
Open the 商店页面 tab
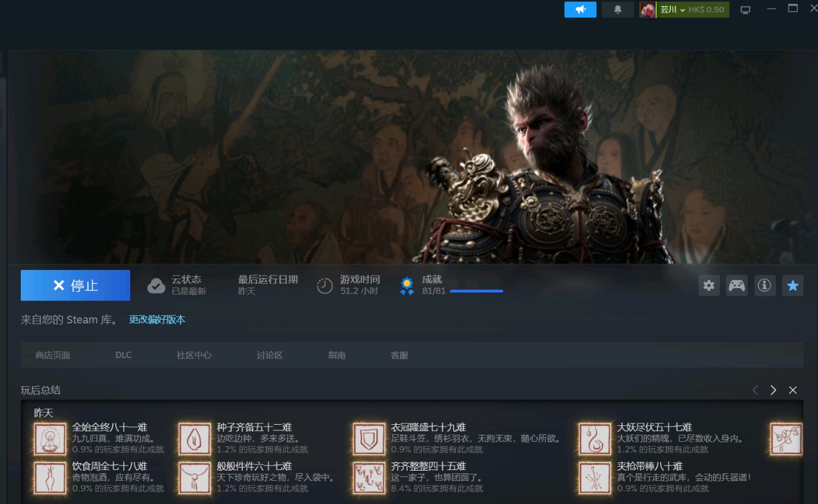(x=53, y=355)
